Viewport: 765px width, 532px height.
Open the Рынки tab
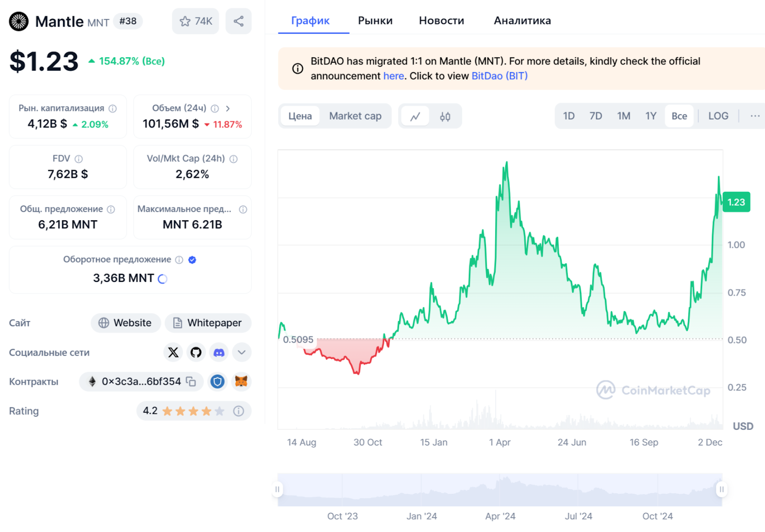coord(375,21)
